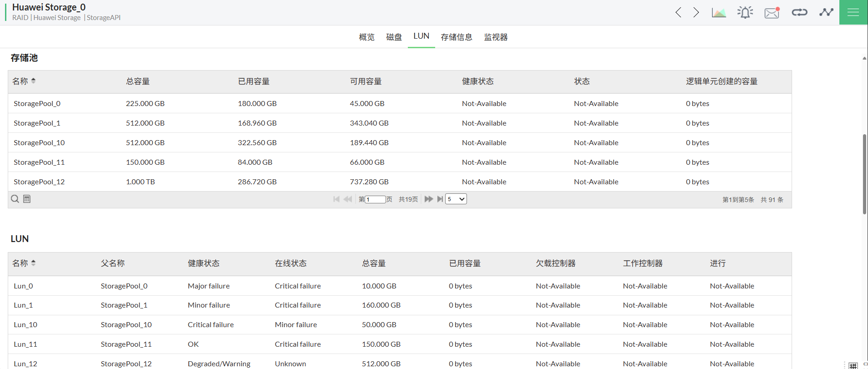Open the green hamburger menu
Viewport: 868px width, 369px height.
click(853, 12)
